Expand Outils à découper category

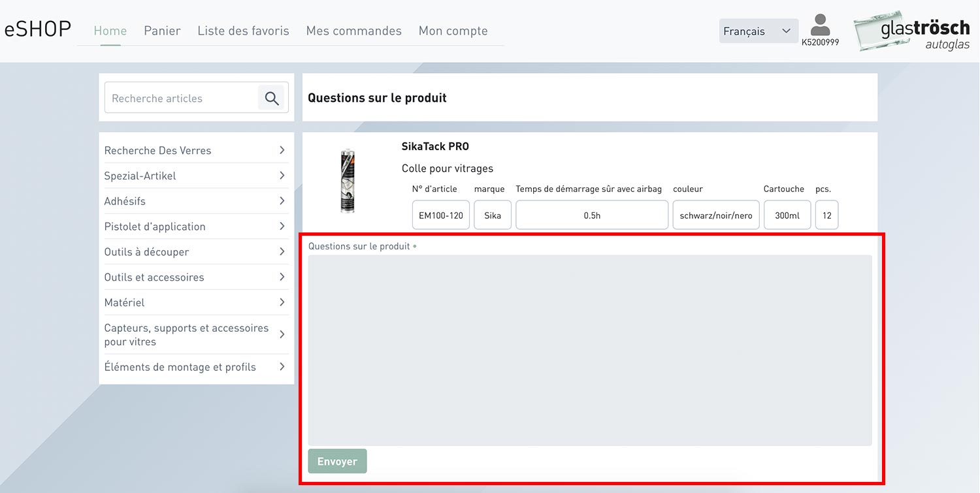click(196, 252)
